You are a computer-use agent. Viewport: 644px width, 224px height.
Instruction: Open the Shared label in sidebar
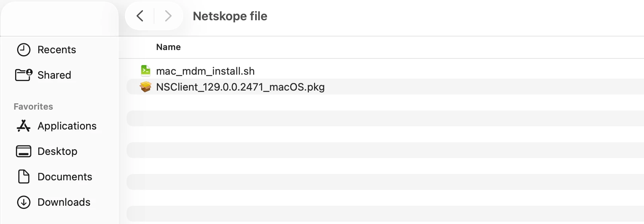coord(54,75)
